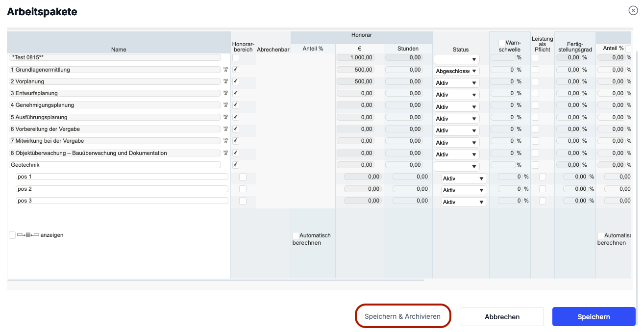Open the Status dropdown for Geotechnik
The image size is (644, 332).
[457, 166]
